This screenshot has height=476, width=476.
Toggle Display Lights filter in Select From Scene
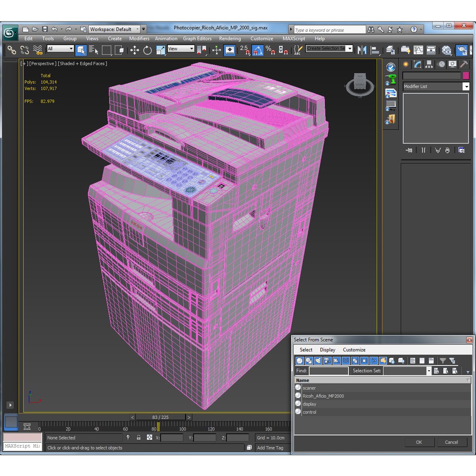click(318, 361)
